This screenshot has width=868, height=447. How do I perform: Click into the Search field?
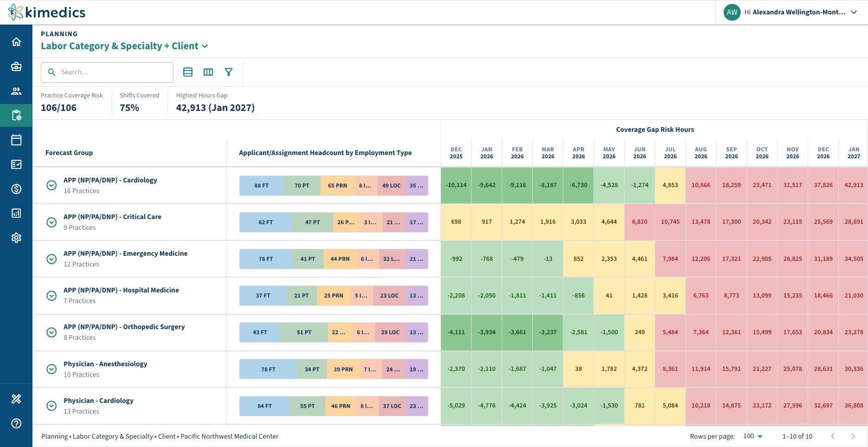pos(107,72)
